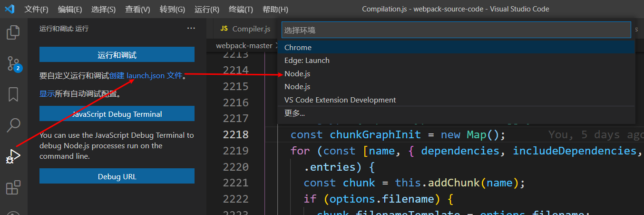Click line number 2218 in the gutter
This screenshot has height=215, width=644.
click(x=236, y=135)
